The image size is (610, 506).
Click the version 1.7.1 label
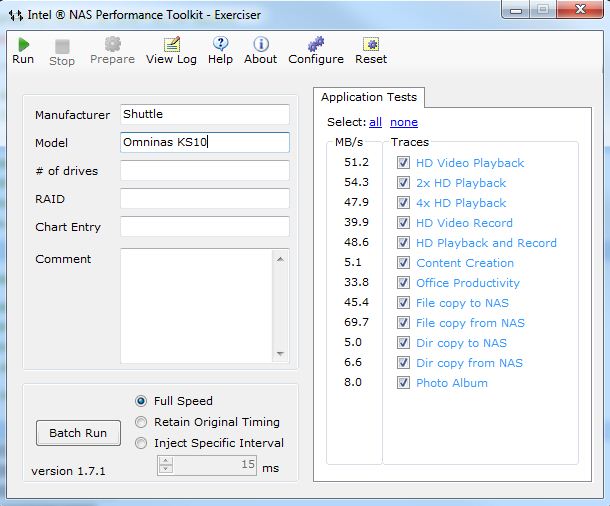pos(68,471)
